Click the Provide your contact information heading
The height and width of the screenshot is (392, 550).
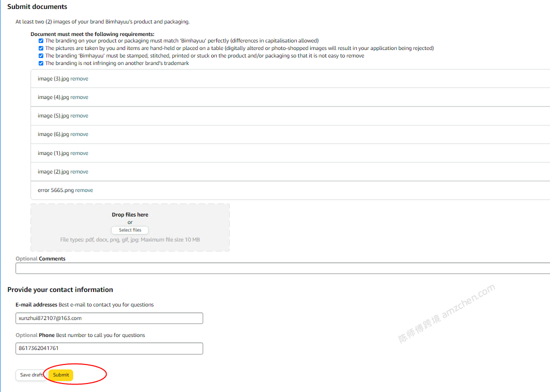coord(60,289)
